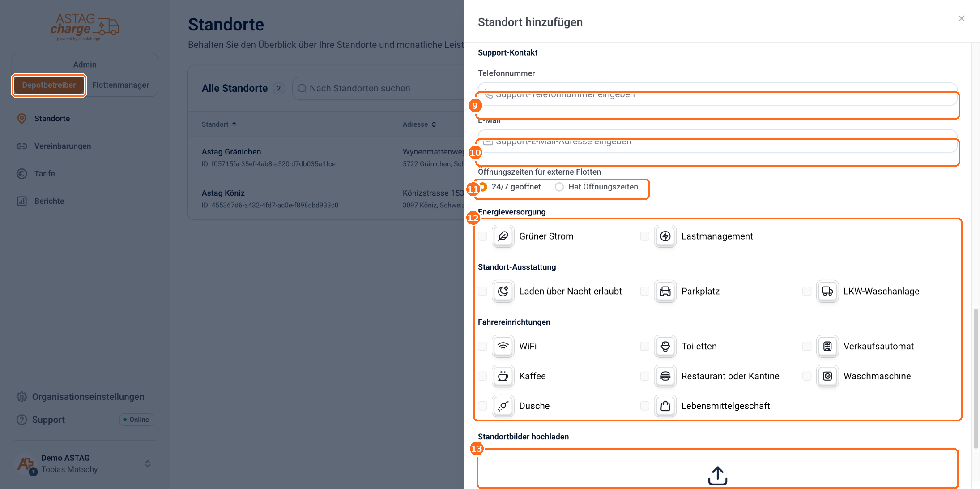Click the Laden über Nacht moon icon
The width and height of the screenshot is (980, 489).
(503, 291)
